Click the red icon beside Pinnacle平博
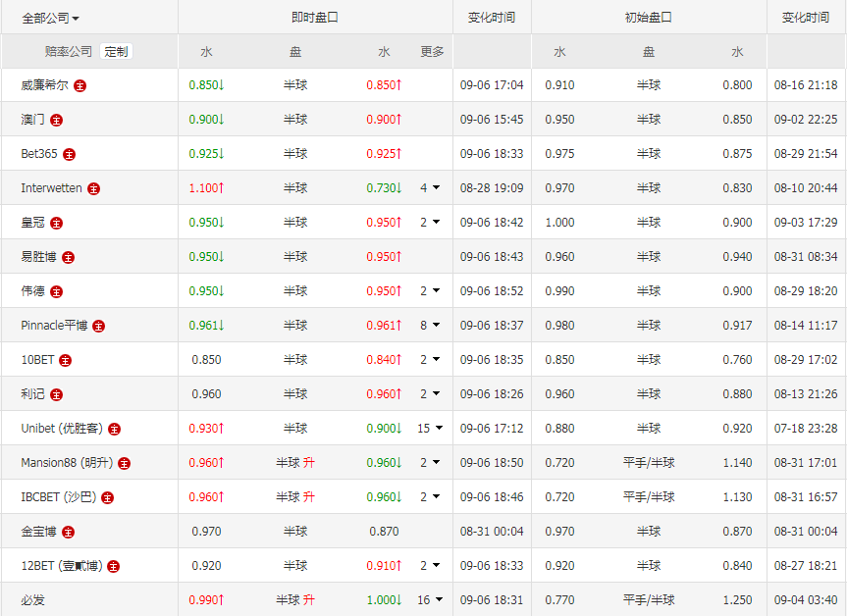The height and width of the screenshot is (616, 847). click(98, 326)
